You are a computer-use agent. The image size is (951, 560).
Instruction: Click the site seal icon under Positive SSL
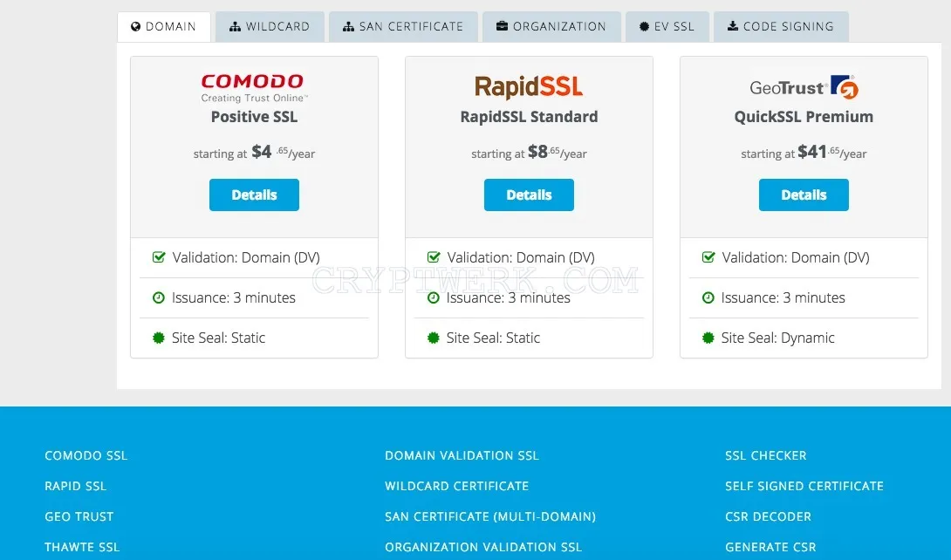158,338
